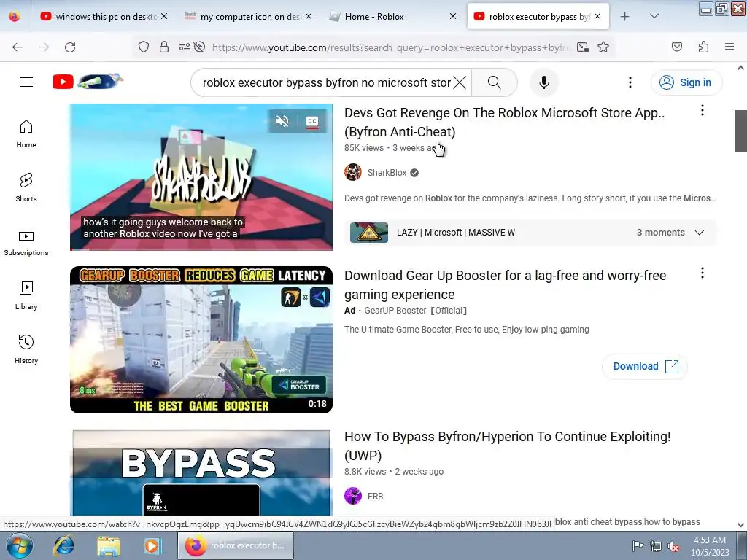Viewport: 747px width, 560px height.
Task: Open the Firefox extensions puzzle icon
Action: pos(703,47)
